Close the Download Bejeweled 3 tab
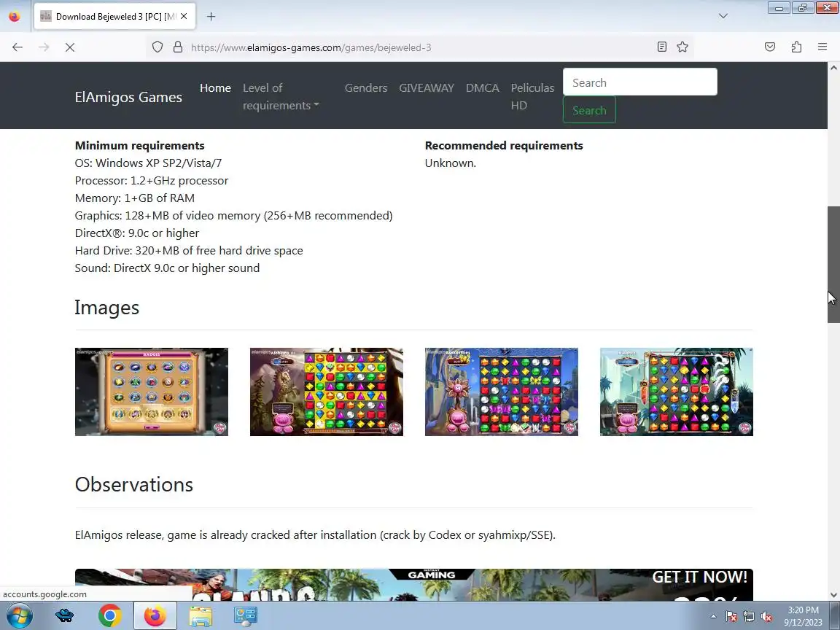The width and height of the screenshot is (840, 630). (184, 16)
